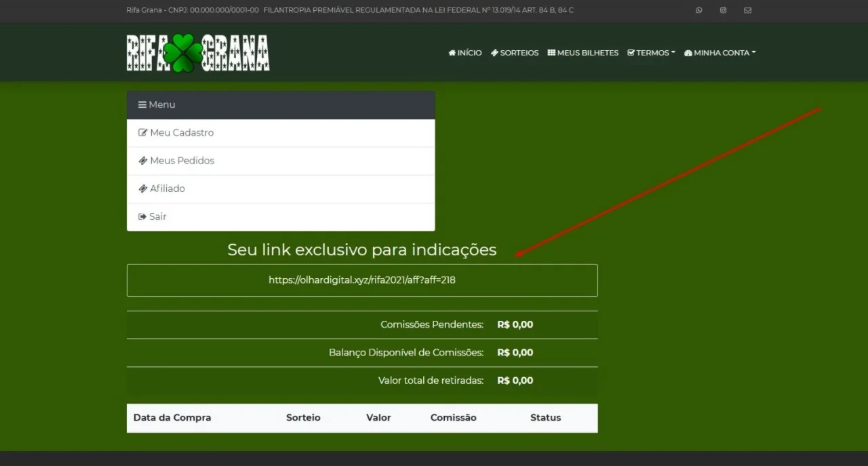Select the edit icon beside Meu Cadastro

pos(142,132)
